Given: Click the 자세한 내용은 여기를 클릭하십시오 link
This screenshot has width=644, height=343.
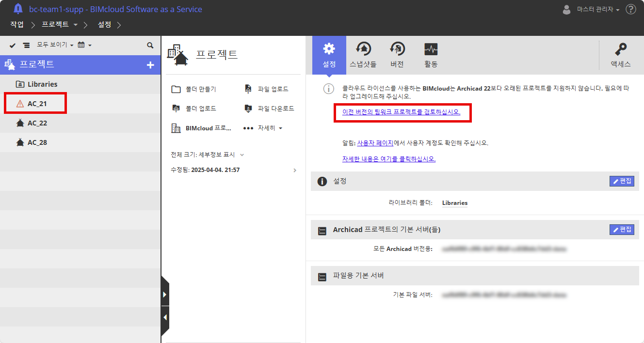Looking at the screenshot, I should 389,158.
